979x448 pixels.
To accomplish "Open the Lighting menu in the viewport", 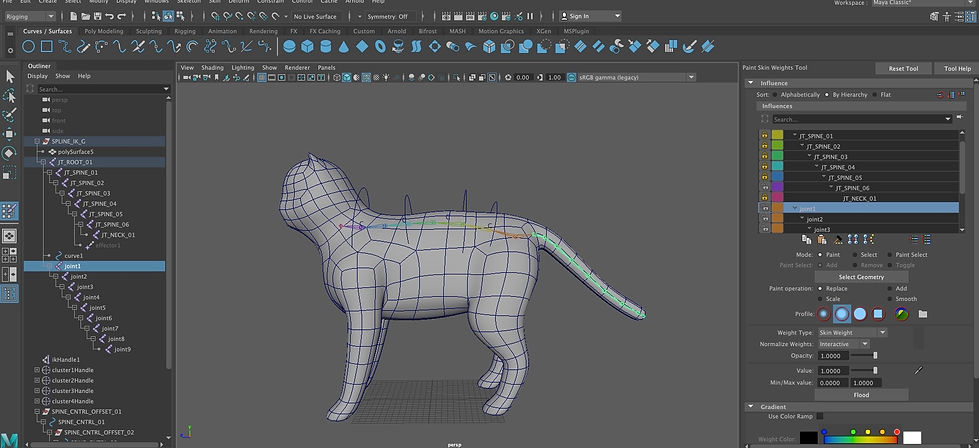I will pyautogui.click(x=243, y=67).
